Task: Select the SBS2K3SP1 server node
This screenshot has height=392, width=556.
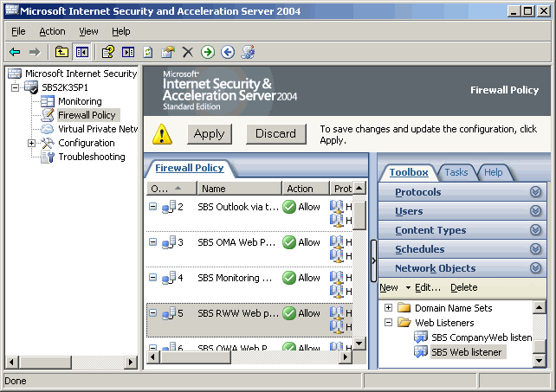Action: [65, 87]
